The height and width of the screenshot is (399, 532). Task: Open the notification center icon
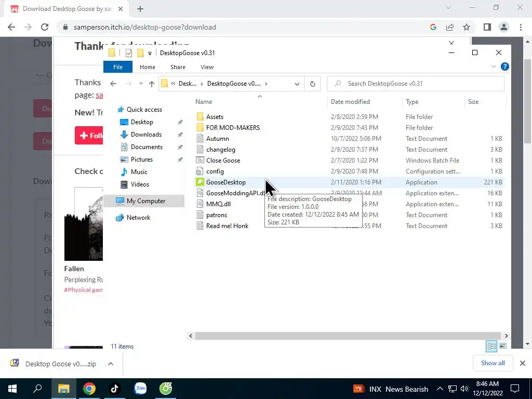(x=515, y=389)
